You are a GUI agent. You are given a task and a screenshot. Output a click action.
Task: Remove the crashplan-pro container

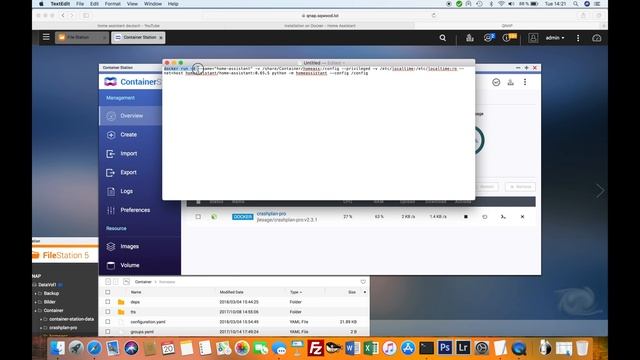(522, 217)
